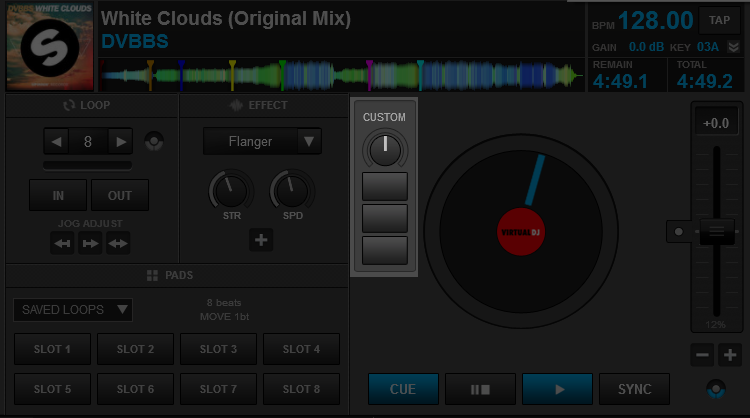Add another effect slot with plus button
The height and width of the screenshot is (418, 750).
[261, 240]
